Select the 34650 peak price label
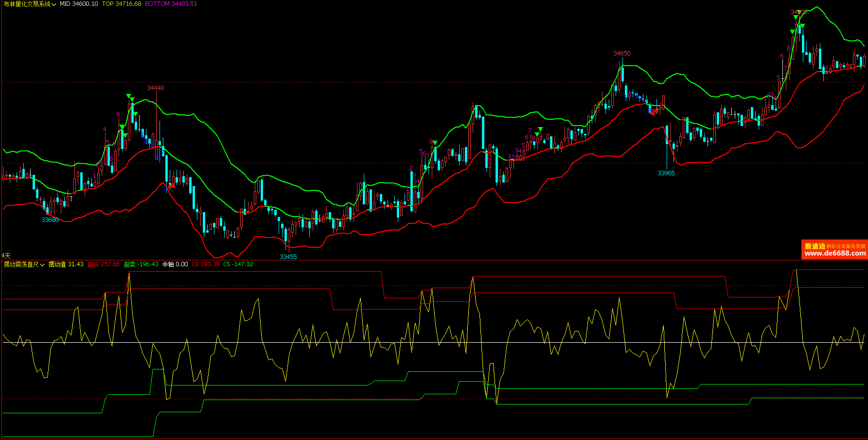 pos(621,54)
